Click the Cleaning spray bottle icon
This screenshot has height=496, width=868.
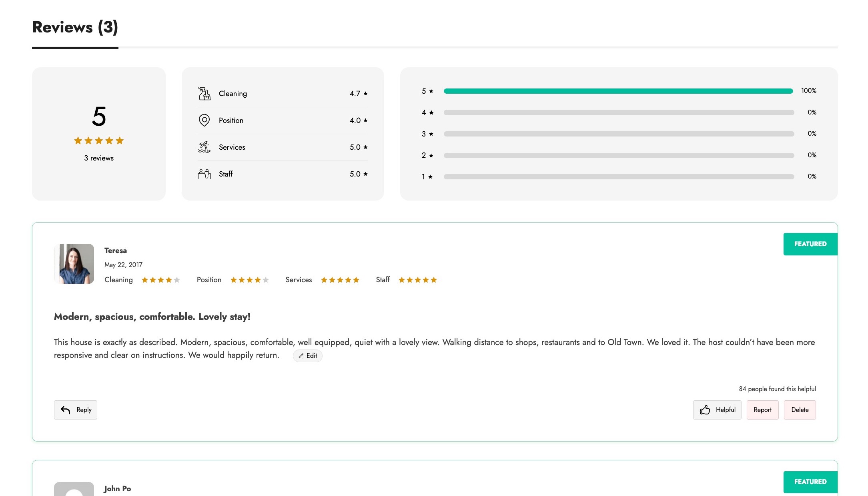(204, 94)
